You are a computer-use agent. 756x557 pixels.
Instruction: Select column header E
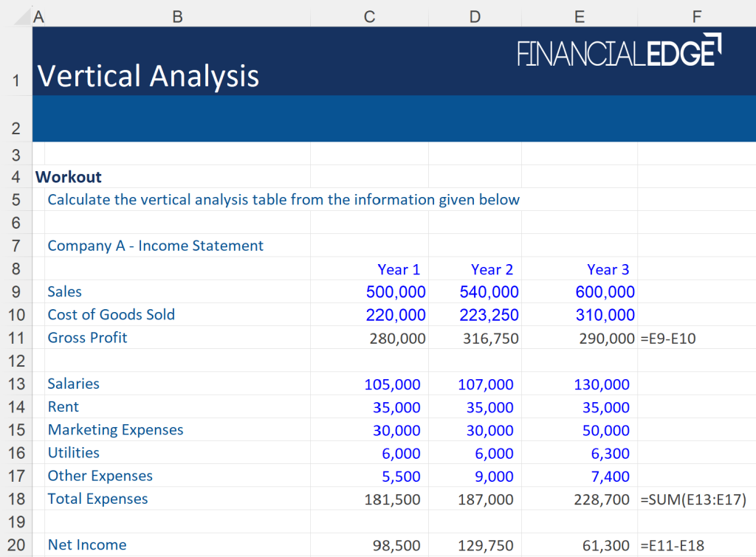(x=580, y=16)
